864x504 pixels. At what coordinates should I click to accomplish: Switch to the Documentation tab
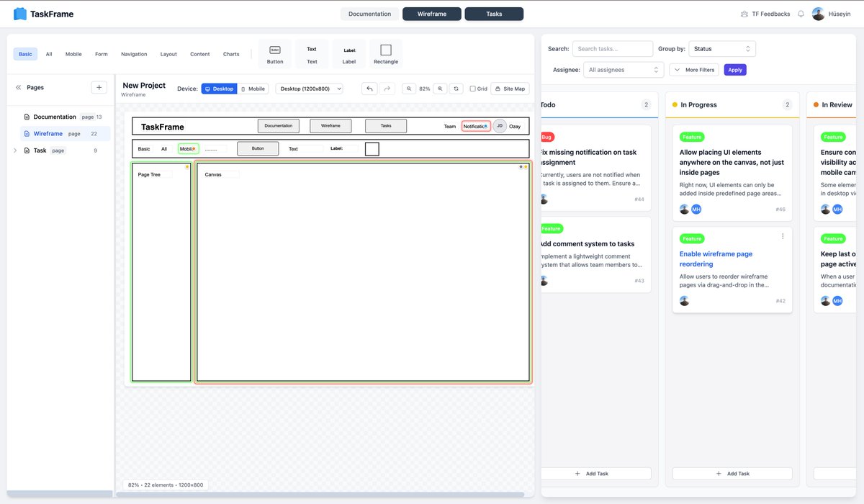click(x=370, y=14)
